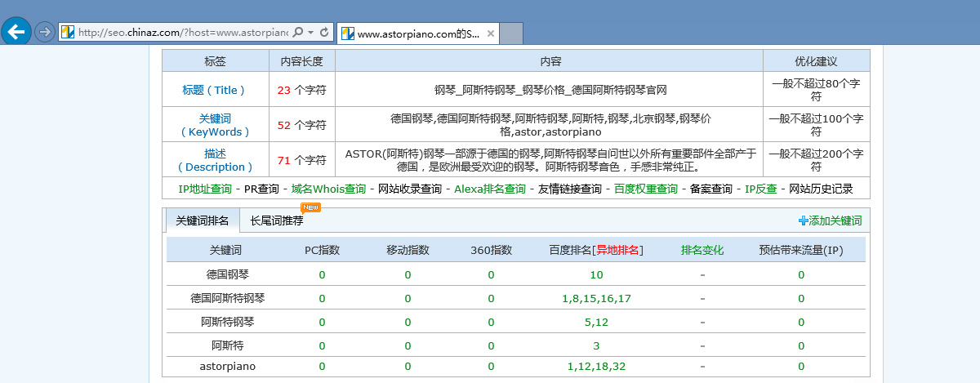Click the 百度权重查询 link

[x=646, y=189]
